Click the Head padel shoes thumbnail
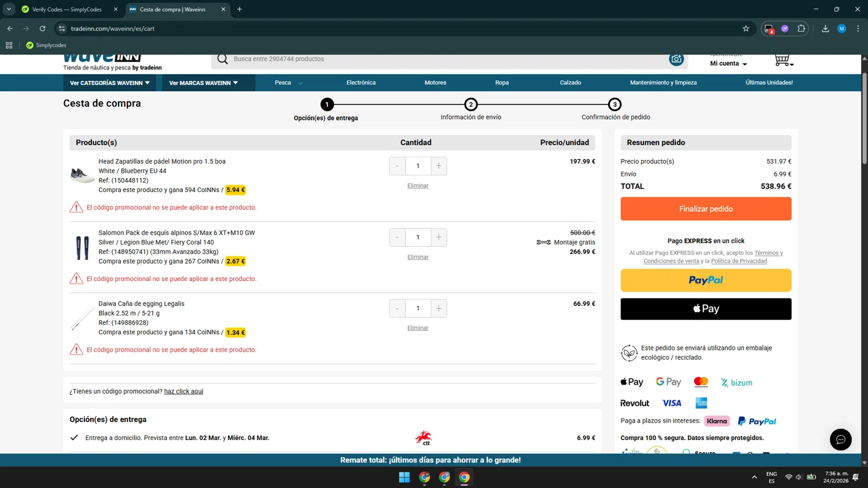This screenshot has height=488, width=868. 82,175
